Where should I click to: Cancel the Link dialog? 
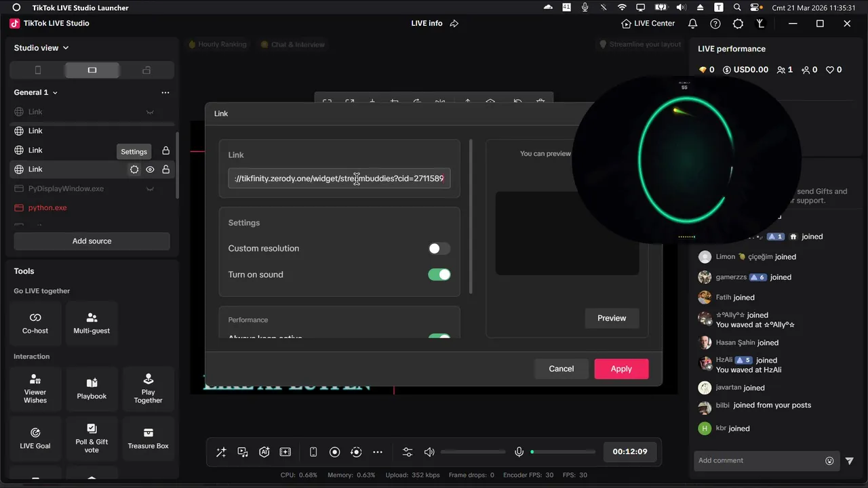(x=561, y=369)
